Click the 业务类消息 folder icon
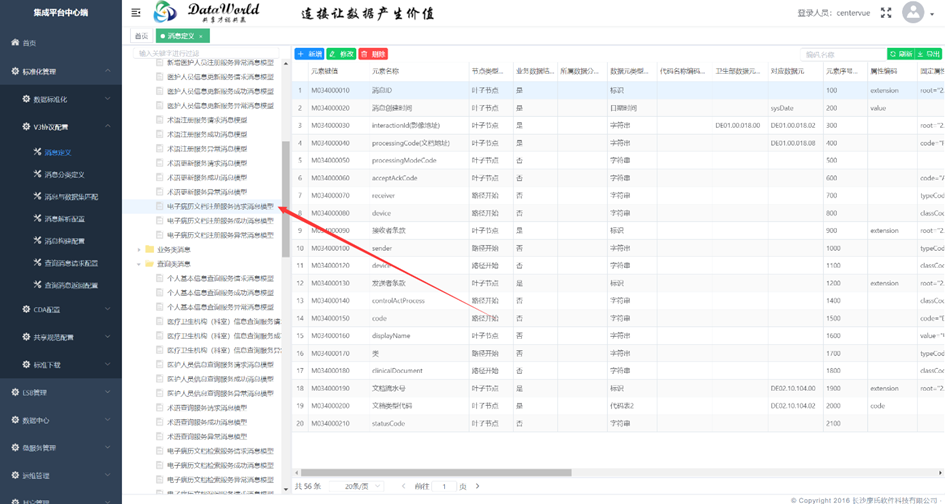 pos(149,249)
